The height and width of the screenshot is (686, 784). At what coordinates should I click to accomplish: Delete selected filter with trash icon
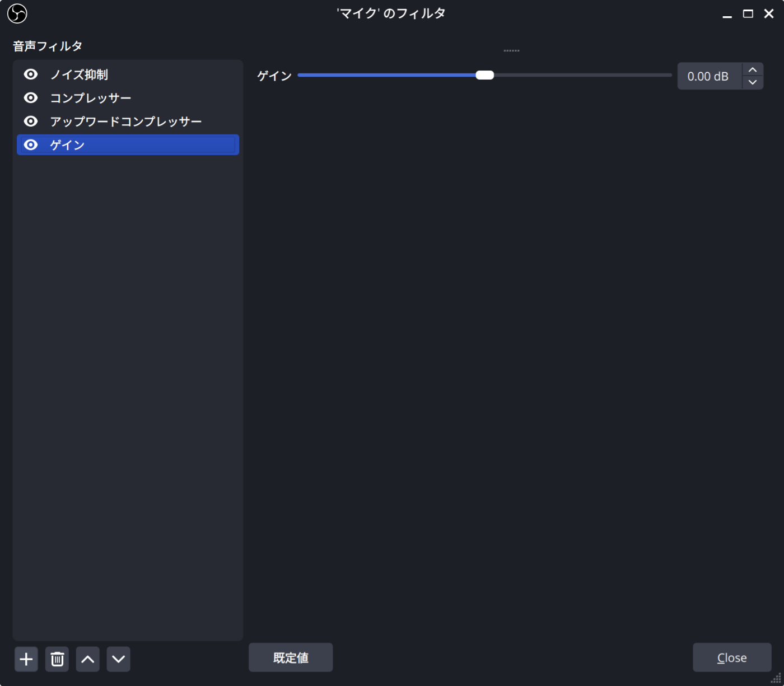(x=57, y=659)
